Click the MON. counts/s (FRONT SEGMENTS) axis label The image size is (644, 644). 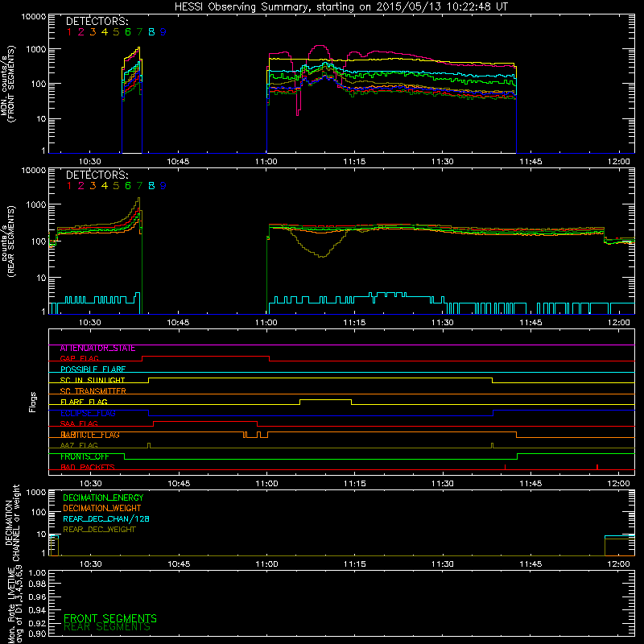coord(7,84)
